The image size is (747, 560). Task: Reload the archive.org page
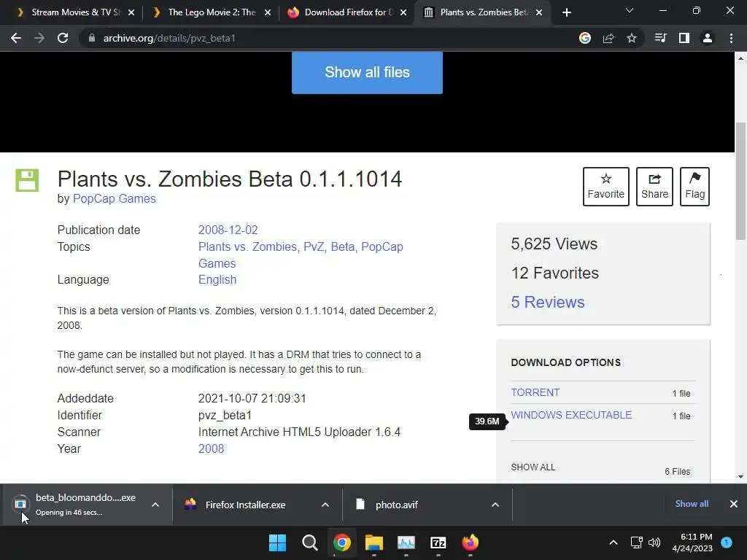pyautogui.click(x=63, y=38)
